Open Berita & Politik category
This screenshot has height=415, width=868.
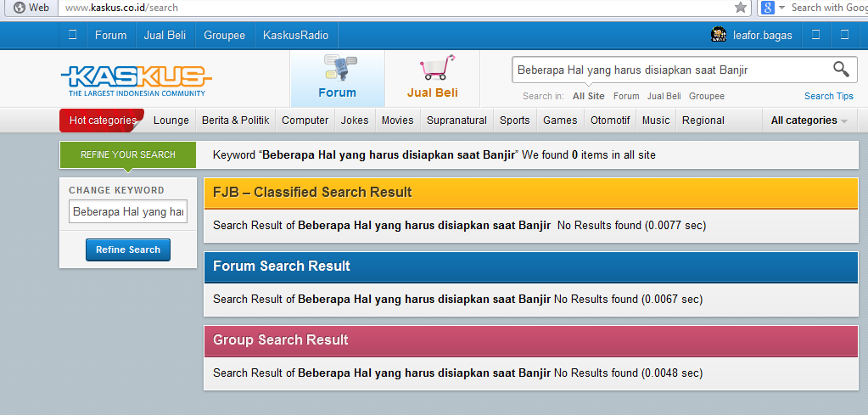235,120
